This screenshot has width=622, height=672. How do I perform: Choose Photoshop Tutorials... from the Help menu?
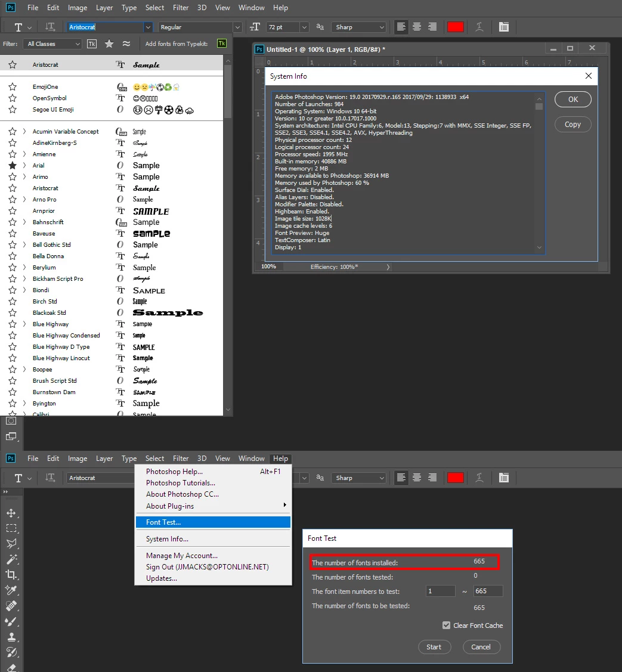coord(213,483)
